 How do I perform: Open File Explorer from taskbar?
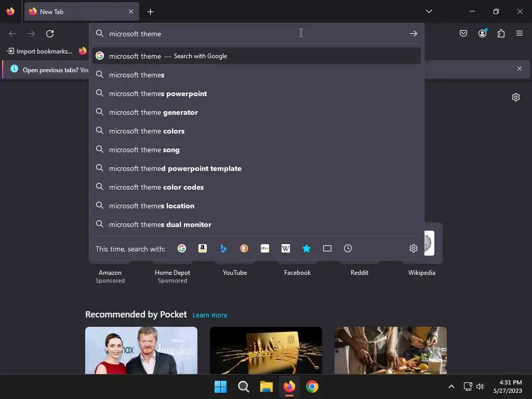[x=267, y=387]
